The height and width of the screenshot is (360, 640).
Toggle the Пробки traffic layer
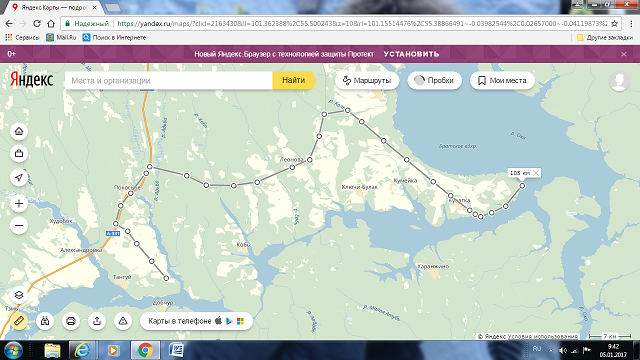click(435, 80)
